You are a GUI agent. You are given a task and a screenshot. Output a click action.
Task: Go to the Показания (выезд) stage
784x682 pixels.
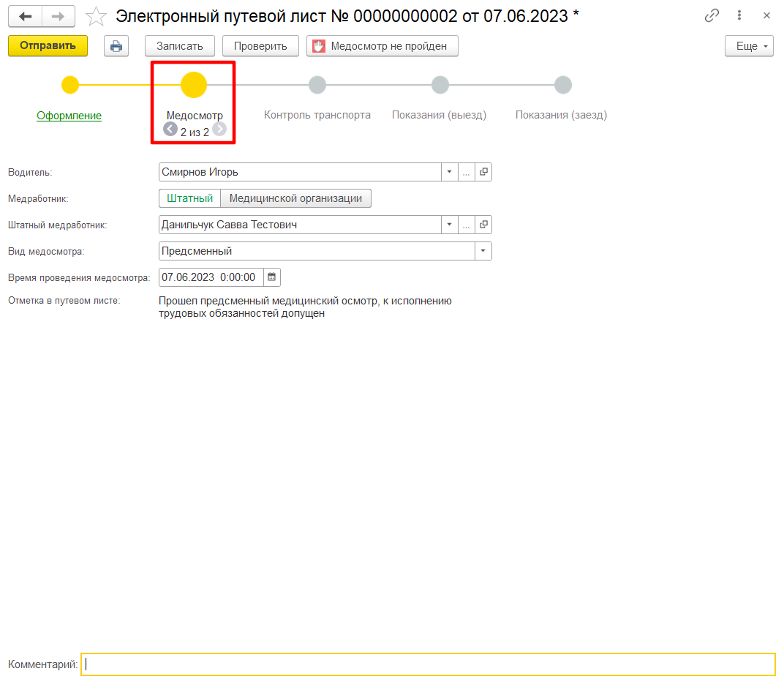[x=439, y=115]
